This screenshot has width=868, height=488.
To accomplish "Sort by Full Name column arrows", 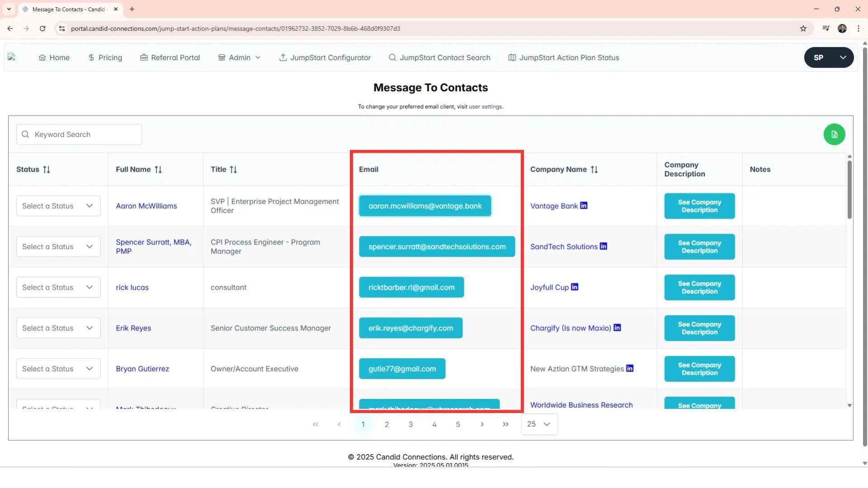I will point(158,169).
